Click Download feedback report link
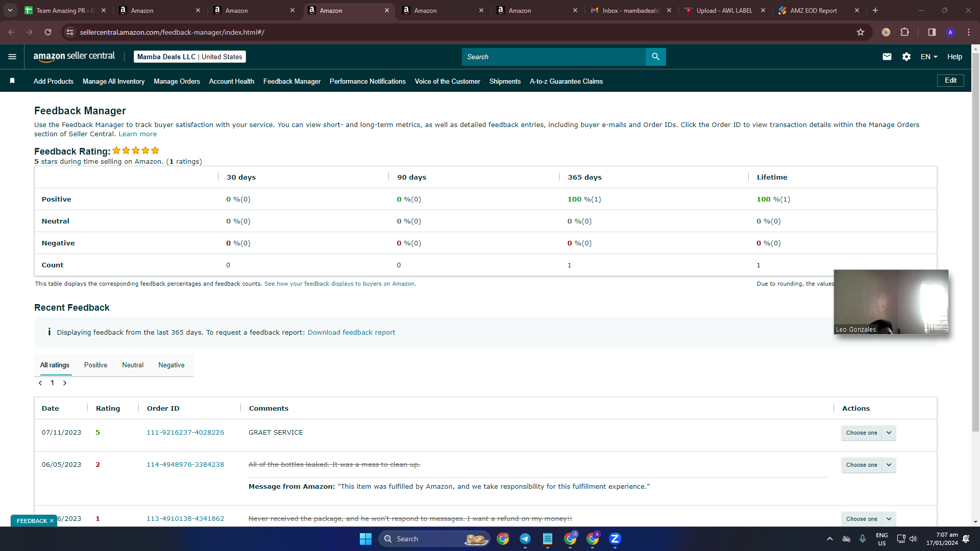Viewport: 980px width, 551px height. click(x=351, y=333)
